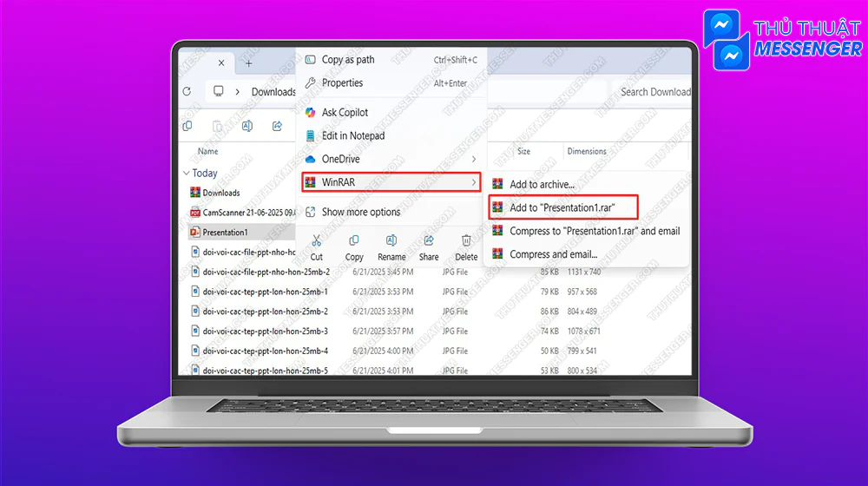Select Edit in Notepad

coord(391,135)
